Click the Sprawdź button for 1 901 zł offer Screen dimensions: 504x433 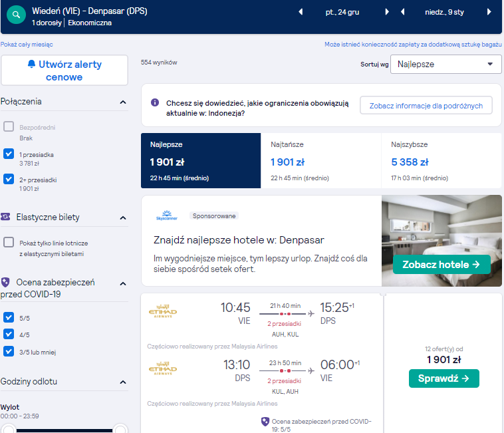point(444,378)
